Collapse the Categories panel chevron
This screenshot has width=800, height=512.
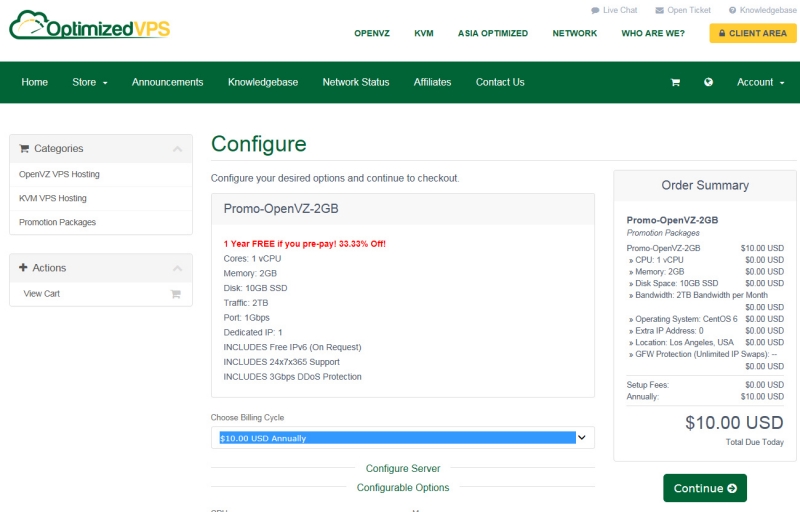(178, 149)
